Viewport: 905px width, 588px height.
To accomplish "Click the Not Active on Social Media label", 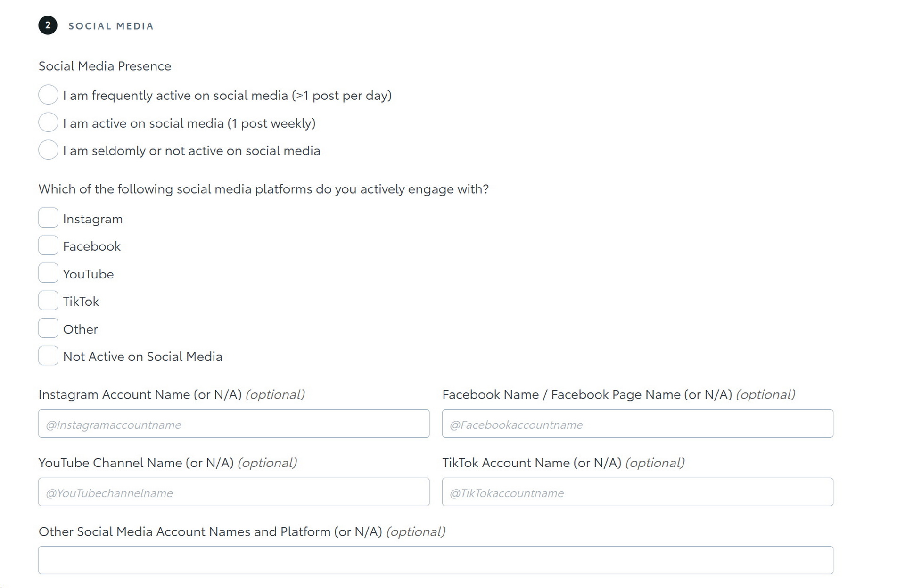I will 142,357.
